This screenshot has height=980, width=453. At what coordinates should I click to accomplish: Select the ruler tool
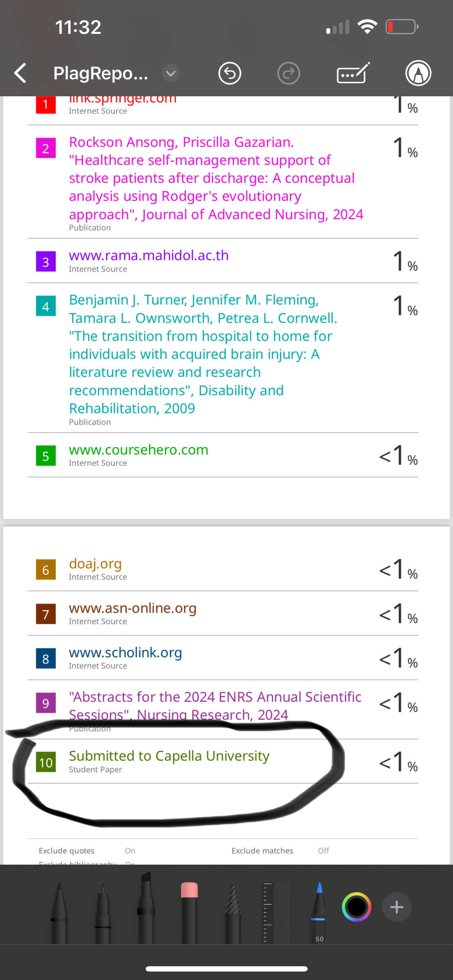click(x=277, y=912)
